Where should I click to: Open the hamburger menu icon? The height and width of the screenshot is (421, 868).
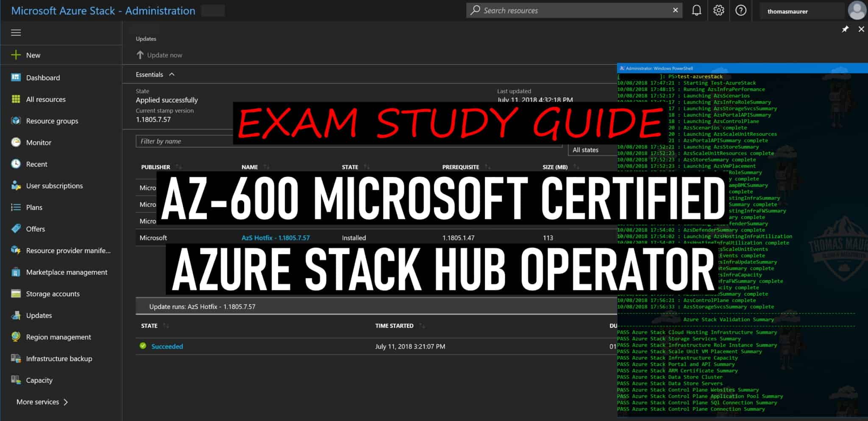16,33
